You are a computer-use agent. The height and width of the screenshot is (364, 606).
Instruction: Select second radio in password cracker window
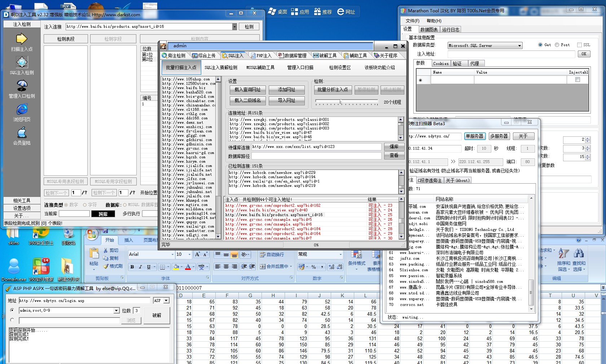pos(12,320)
